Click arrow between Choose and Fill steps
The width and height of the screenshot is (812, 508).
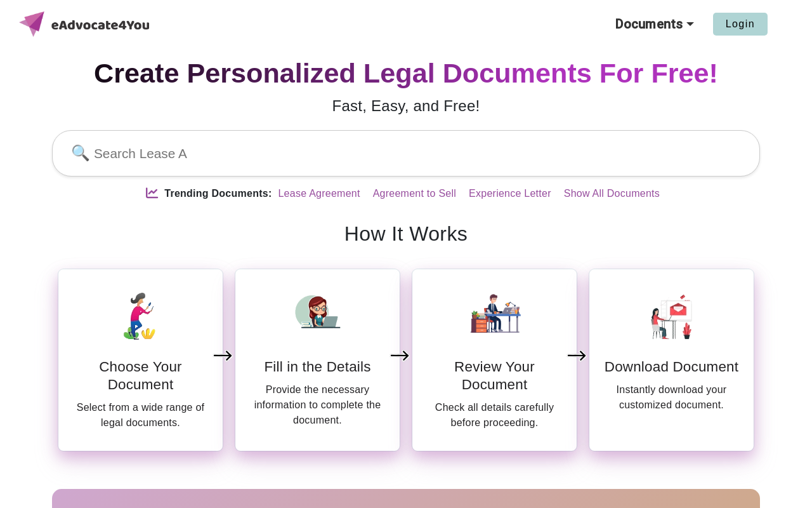tap(223, 356)
